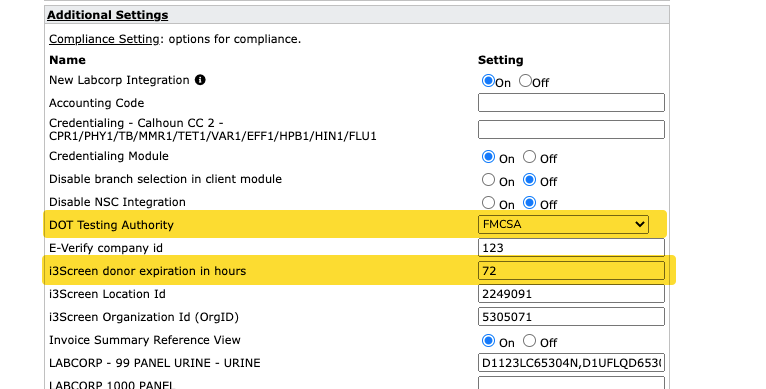766x389 pixels.
Task: Select Off for Disable NSC Integration
Action: tap(529, 202)
